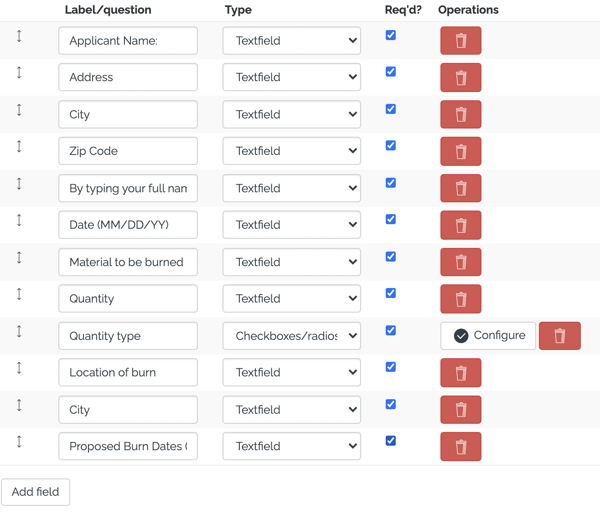Uncheck required for Applicant Name
The width and height of the screenshot is (600, 514).
point(390,35)
